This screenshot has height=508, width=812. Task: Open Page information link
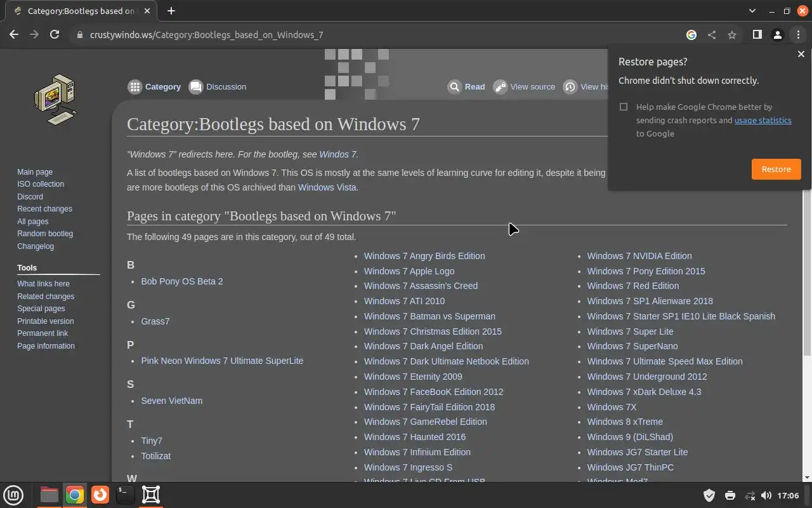(x=46, y=346)
